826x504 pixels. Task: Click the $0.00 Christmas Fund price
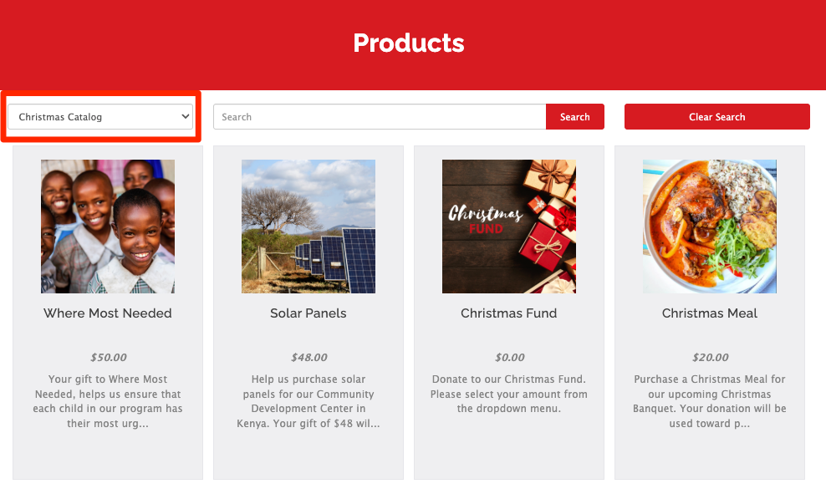point(509,358)
